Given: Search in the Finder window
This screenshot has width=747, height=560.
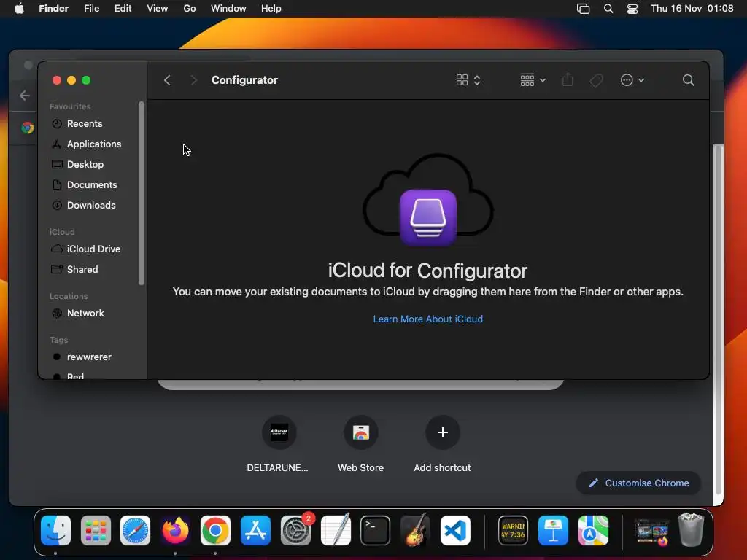Looking at the screenshot, I should [688, 80].
